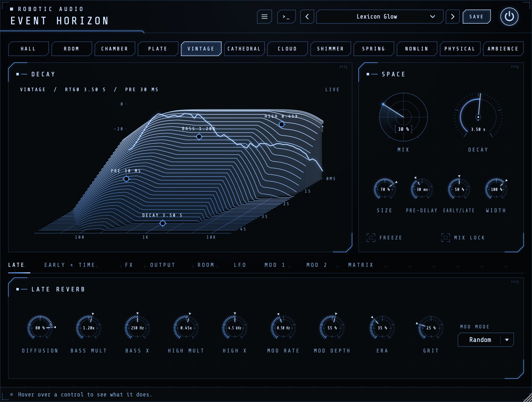This screenshot has height=402, width=532.
Task: Click the SAVE button
Action: (477, 17)
